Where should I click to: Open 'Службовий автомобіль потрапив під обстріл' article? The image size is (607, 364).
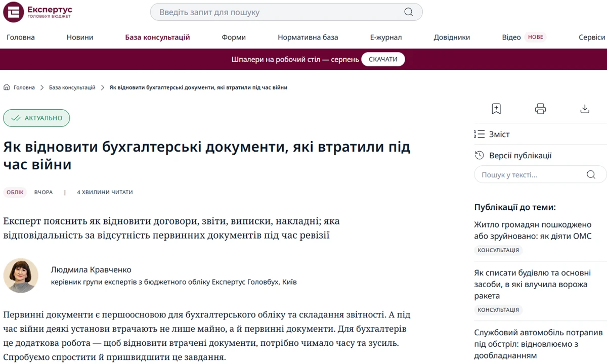(539, 344)
